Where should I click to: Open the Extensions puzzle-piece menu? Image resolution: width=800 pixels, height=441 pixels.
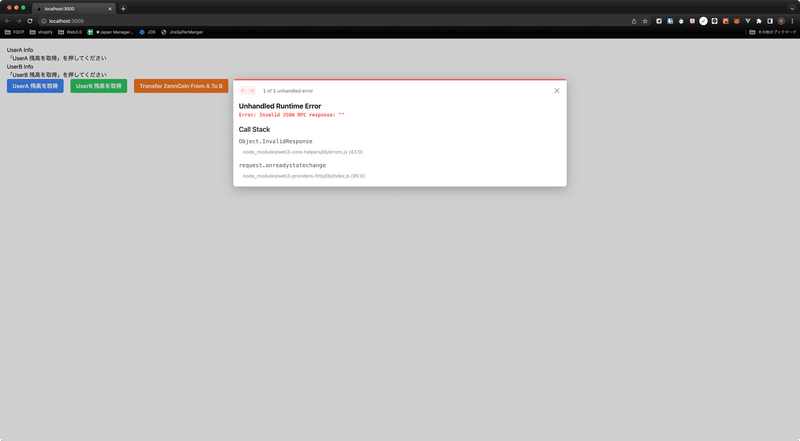coord(759,21)
